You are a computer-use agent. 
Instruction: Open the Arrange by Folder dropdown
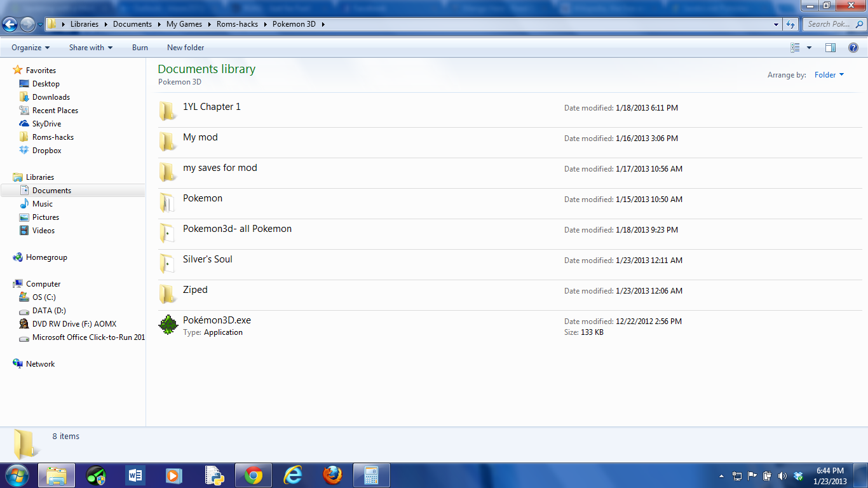(x=829, y=75)
